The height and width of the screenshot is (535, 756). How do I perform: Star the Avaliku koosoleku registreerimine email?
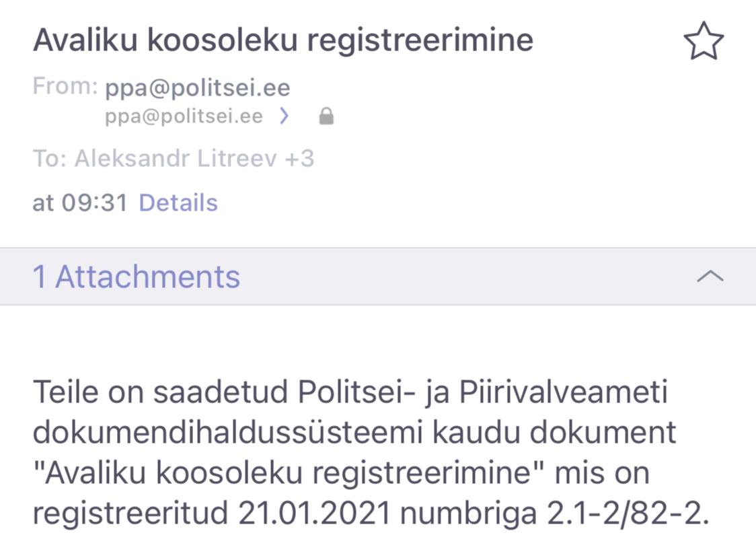point(704,41)
